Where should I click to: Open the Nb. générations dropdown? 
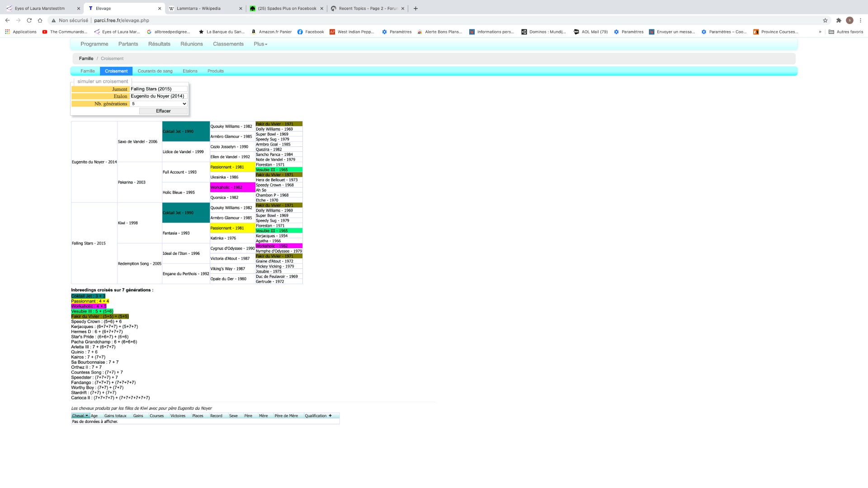pyautogui.click(x=159, y=103)
